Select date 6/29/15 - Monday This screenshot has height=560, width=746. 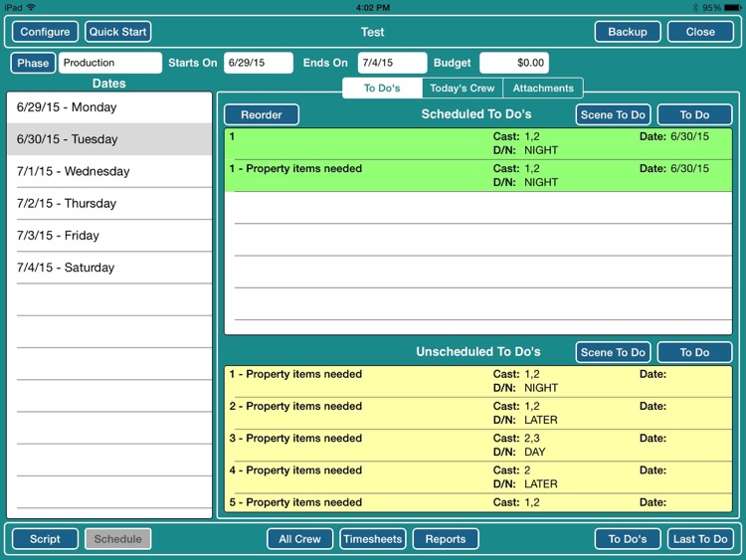109,107
